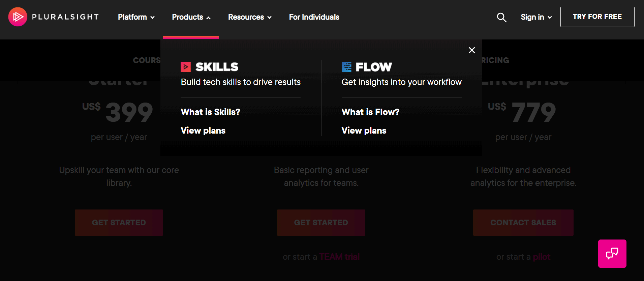The image size is (644, 281).
Task: Open the What is Skills? link
Action: coord(210,112)
